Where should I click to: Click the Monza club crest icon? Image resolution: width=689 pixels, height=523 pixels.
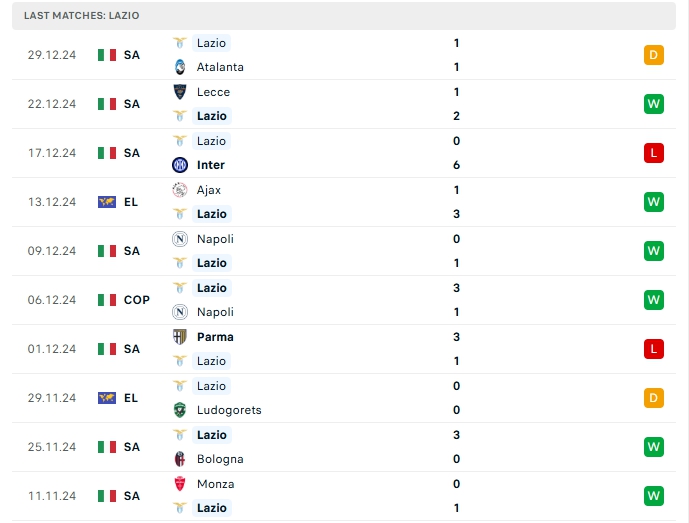coord(180,484)
